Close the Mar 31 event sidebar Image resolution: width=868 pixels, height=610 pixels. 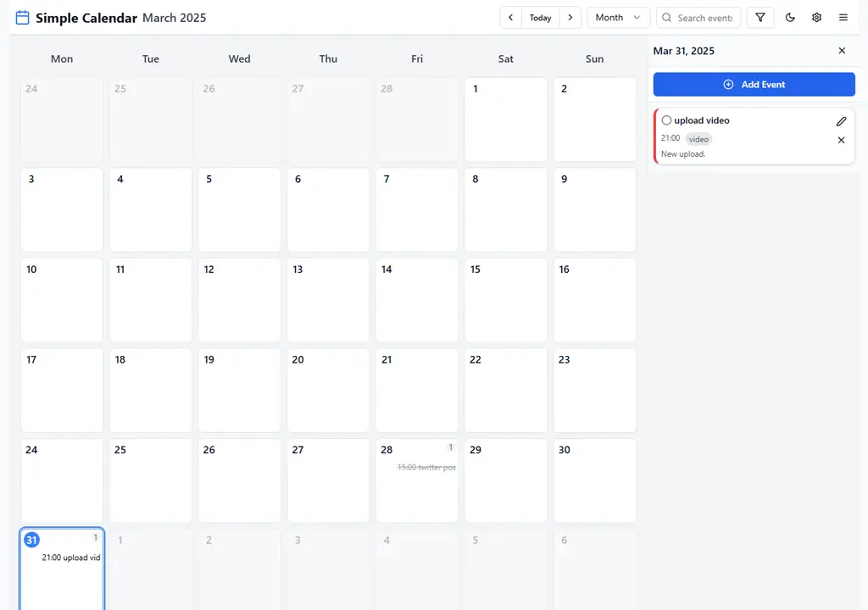tap(842, 50)
